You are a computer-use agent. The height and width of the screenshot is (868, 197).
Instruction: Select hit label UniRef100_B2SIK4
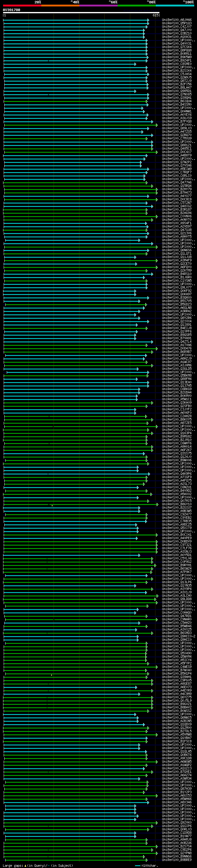177,71
